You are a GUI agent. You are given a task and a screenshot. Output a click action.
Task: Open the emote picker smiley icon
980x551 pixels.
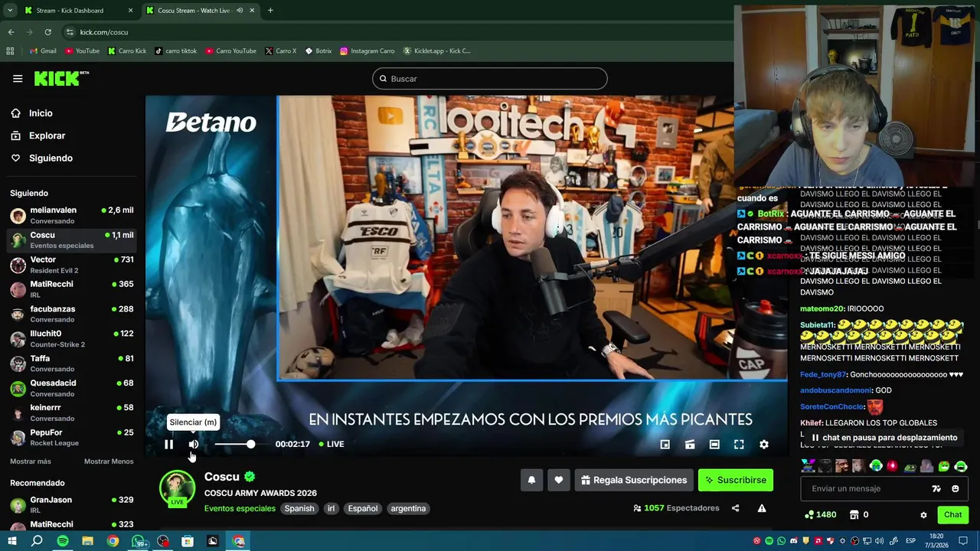[955, 488]
